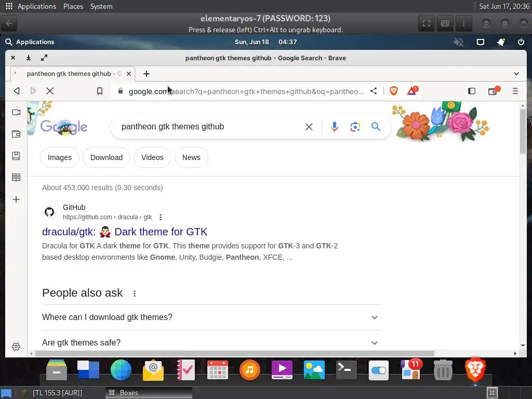532x399 pixels.
Task: Open the muted sound indicator
Action: [459, 42]
